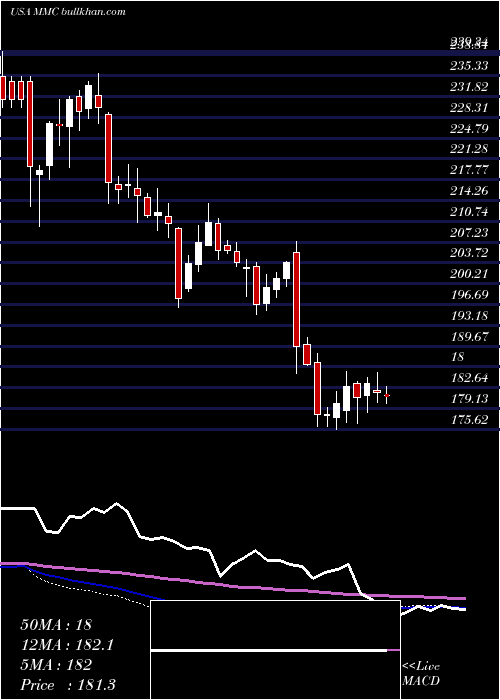Click the 210.74 price label
This screenshot has height=700, width=500.
[469, 212]
